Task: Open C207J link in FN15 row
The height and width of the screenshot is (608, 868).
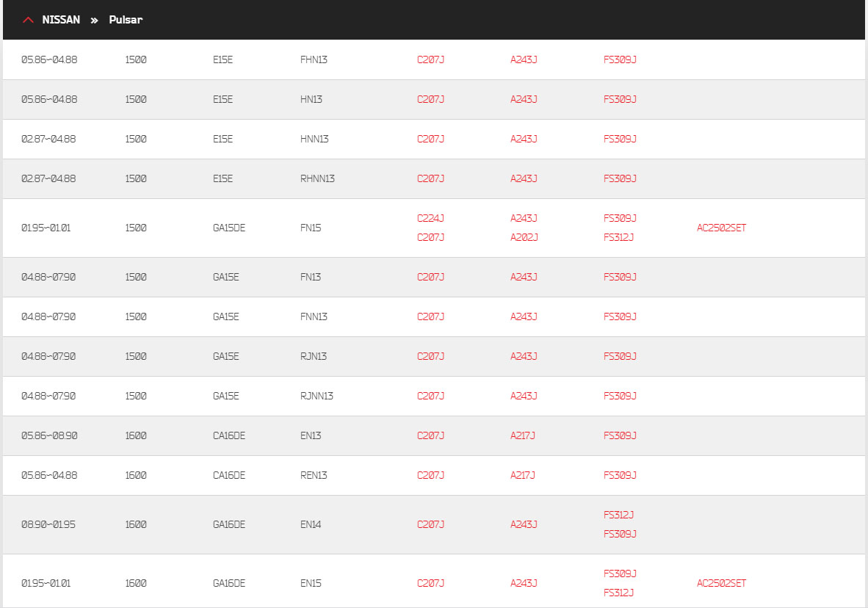Action: [x=430, y=237]
